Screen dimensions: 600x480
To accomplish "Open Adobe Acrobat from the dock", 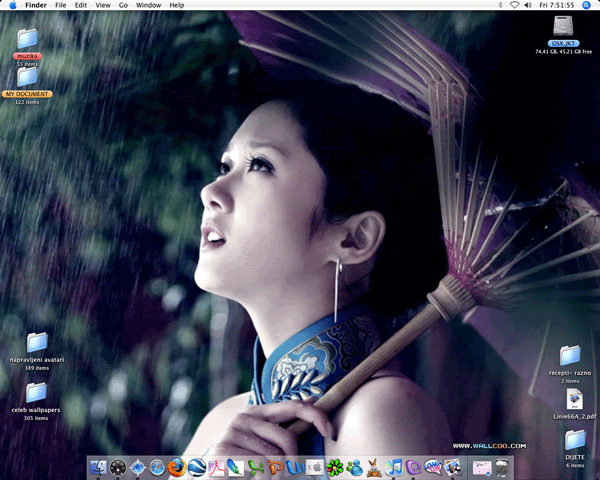I will click(215, 467).
